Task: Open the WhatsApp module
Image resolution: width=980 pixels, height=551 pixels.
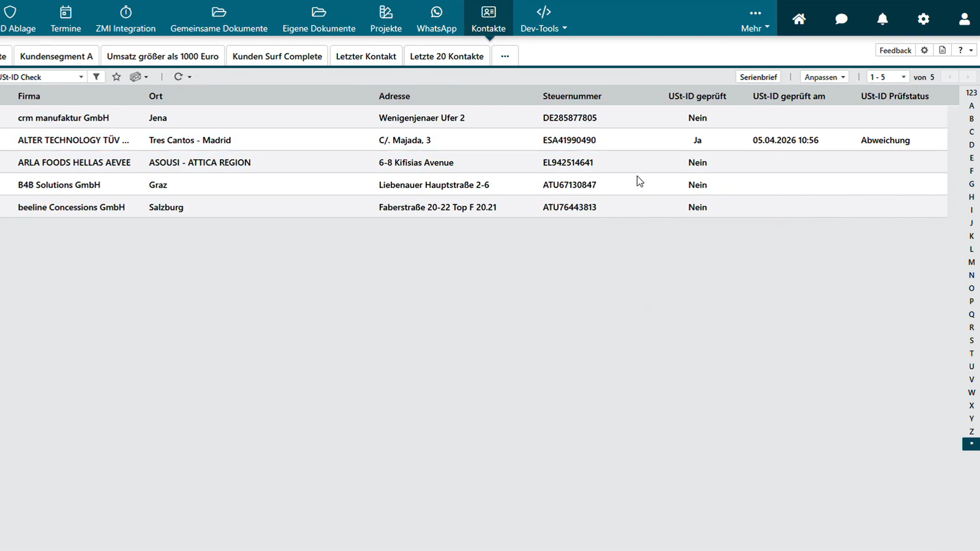Action: click(436, 19)
